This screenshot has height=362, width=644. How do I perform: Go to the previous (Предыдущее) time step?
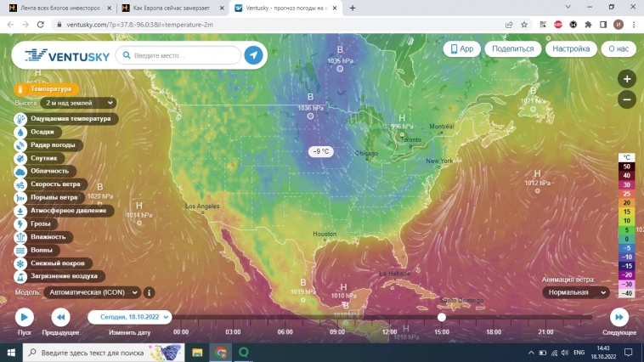click(x=61, y=317)
